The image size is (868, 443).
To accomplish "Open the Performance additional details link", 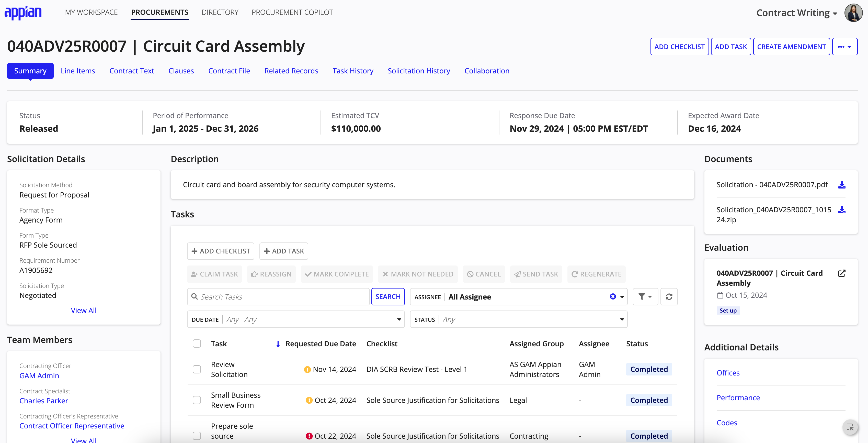I will click(x=738, y=398).
